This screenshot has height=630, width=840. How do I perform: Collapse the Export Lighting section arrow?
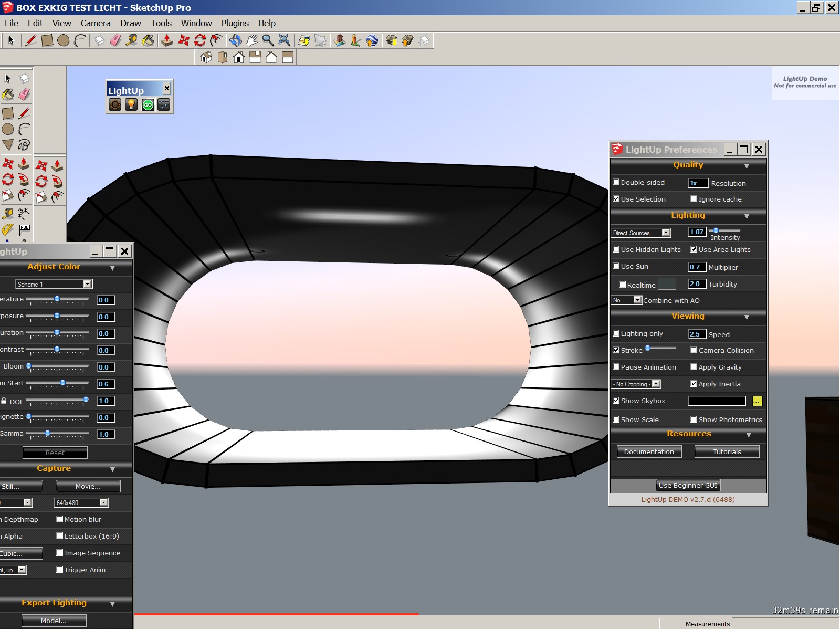[112, 604]
